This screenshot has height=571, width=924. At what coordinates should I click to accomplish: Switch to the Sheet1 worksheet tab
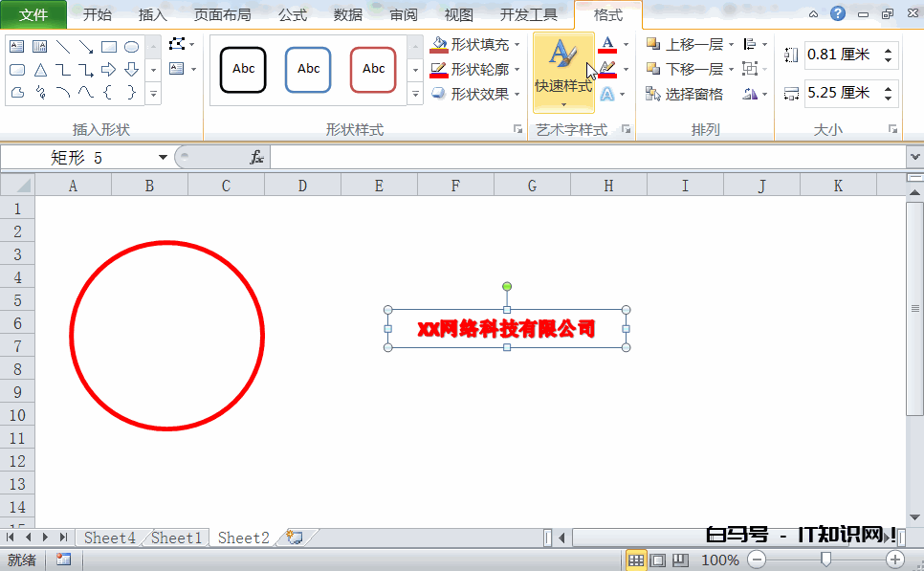coord(177,538)
